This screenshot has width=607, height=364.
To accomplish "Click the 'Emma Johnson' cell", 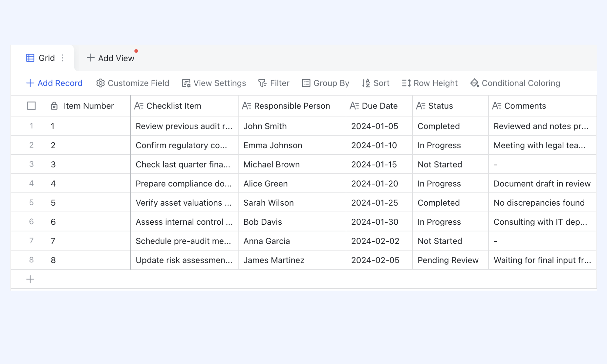I will click(x=292, y=145).
